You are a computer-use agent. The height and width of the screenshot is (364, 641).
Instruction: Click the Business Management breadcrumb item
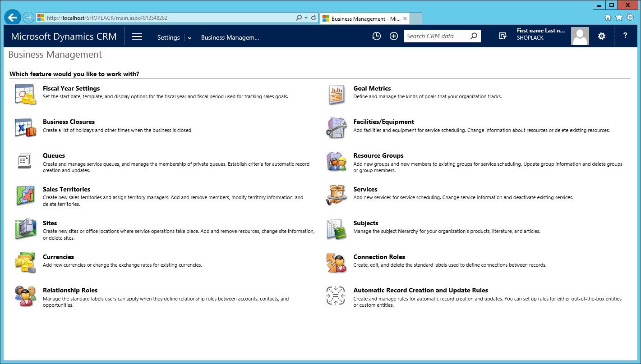coord(230,37)
